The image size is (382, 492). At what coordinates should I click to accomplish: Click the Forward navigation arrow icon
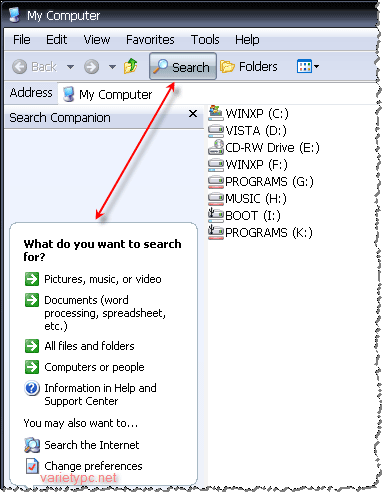[91, 67]
